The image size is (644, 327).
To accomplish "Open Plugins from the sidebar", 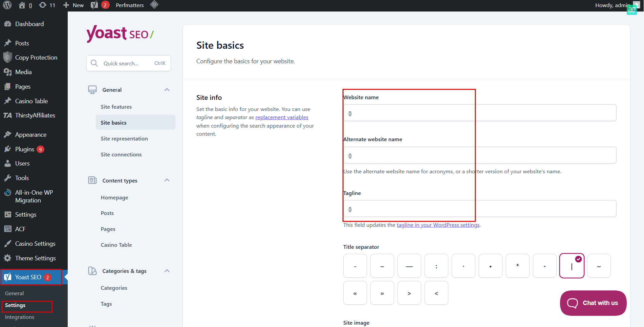I will [25, 149].
